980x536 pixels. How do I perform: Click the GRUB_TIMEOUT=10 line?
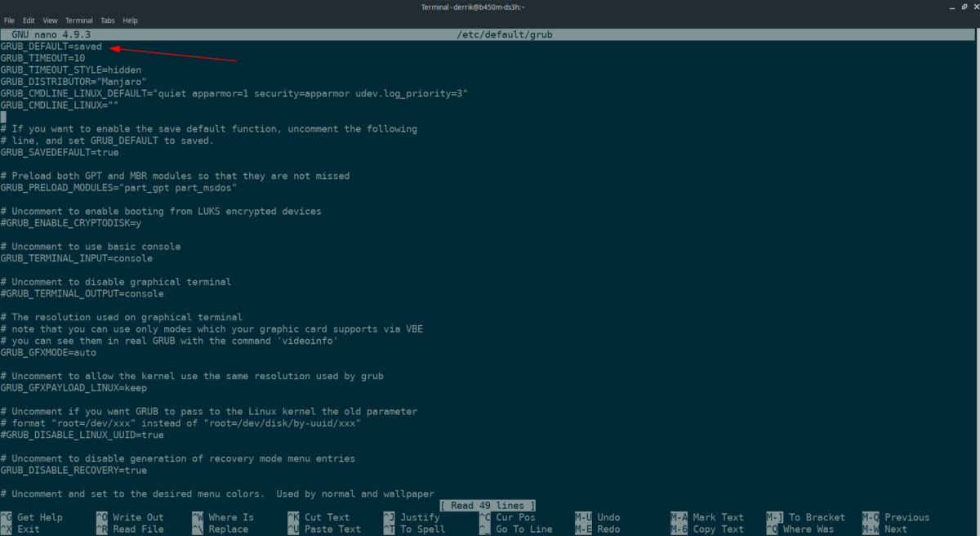[x=42, y=59]
